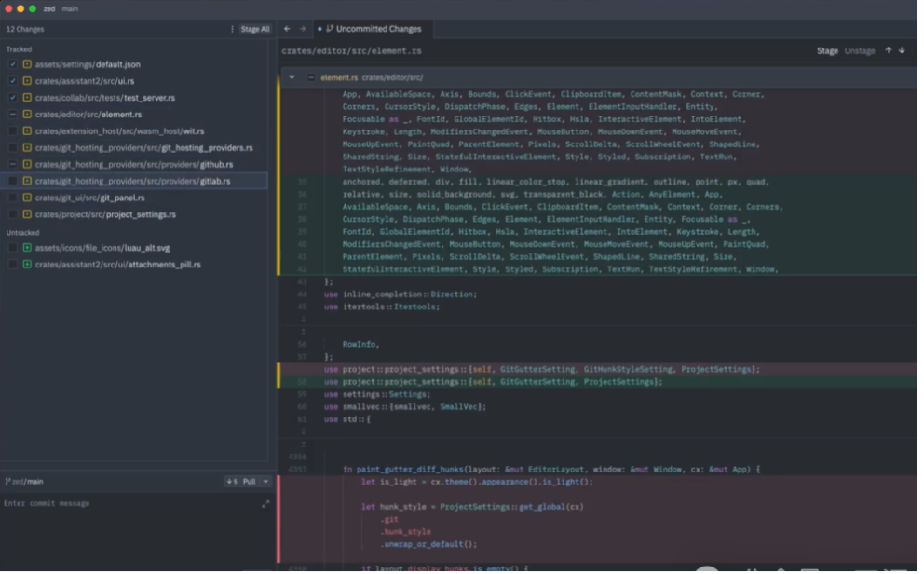Jump to next hunk with down arrow
The image size is (924, 574).
coord(902,50)
